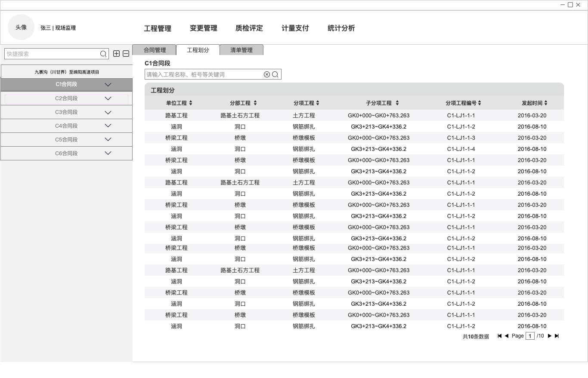Click the 工程划分 table title
Image resolution: width=588 pixels, height=378 pixels.
[x=163, y=90]
